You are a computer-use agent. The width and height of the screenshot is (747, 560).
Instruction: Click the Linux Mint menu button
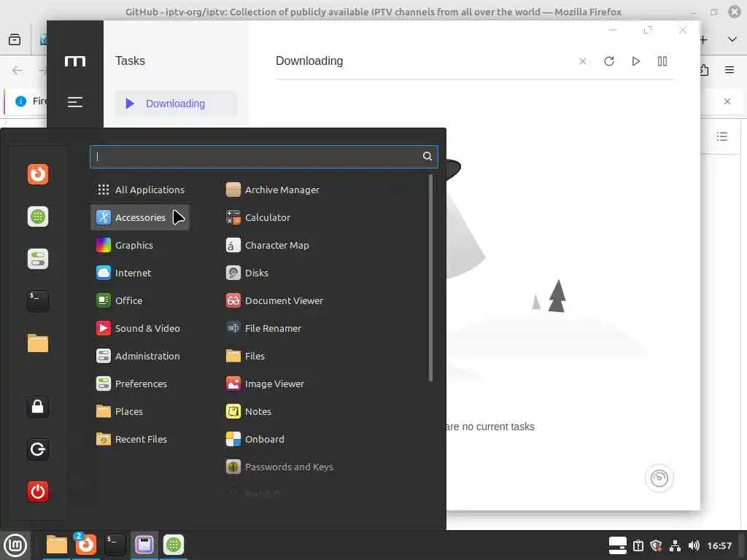click(15, 545)
